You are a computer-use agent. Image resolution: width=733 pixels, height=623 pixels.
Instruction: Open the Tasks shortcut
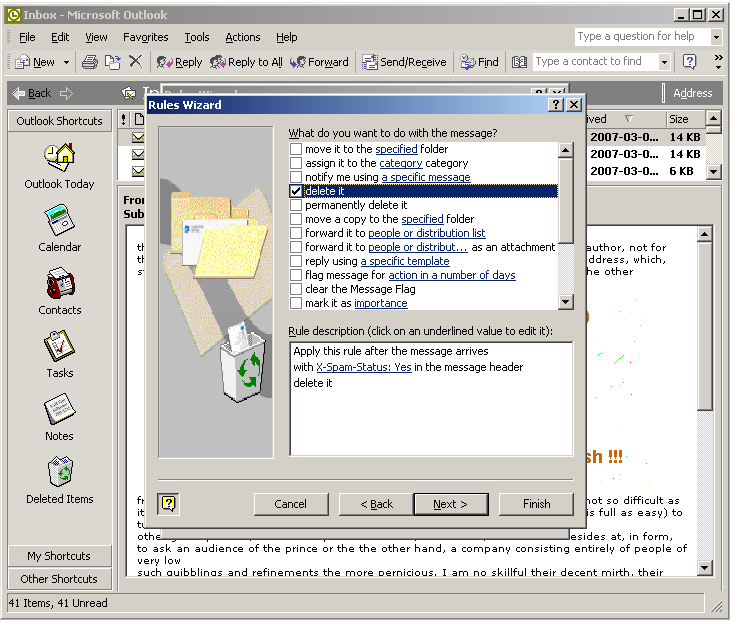59,354
